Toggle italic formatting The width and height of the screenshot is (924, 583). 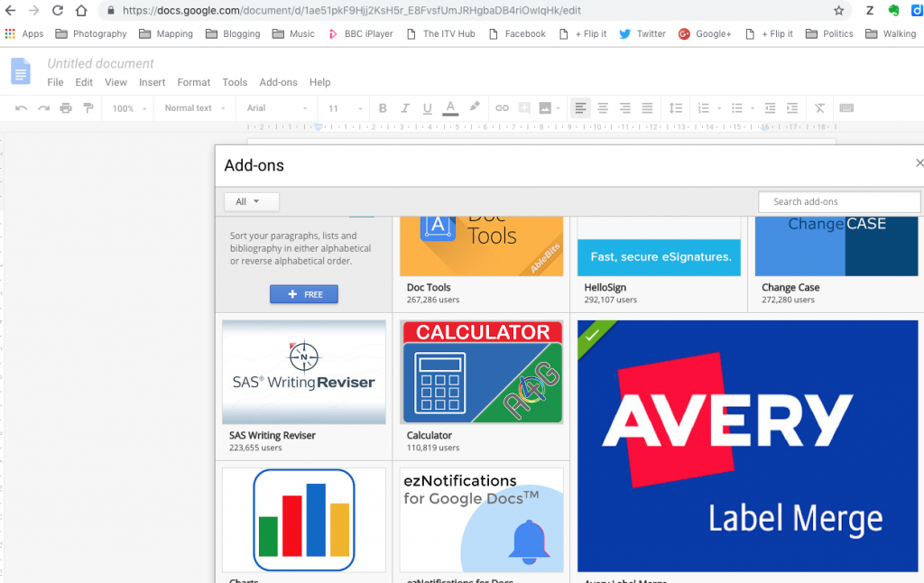click(x=405, y=108)
